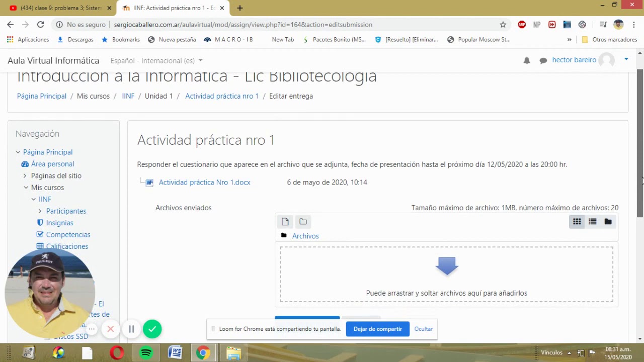
Task: Open the Descargas bookmark
Action: coord(75,39)
